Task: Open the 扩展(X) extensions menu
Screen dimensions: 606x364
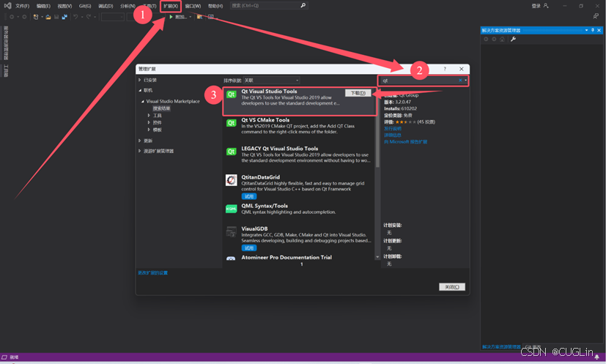Action: [171, 6]
